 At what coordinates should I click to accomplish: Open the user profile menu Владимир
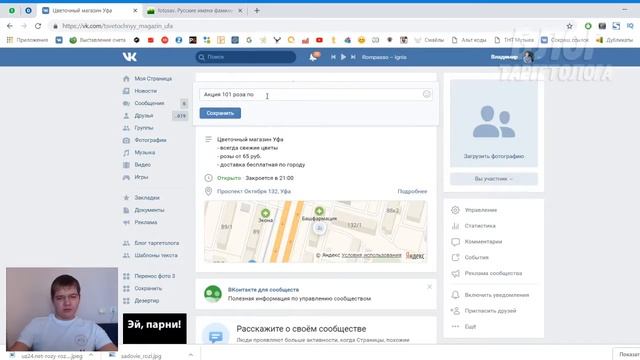(512, 57)
